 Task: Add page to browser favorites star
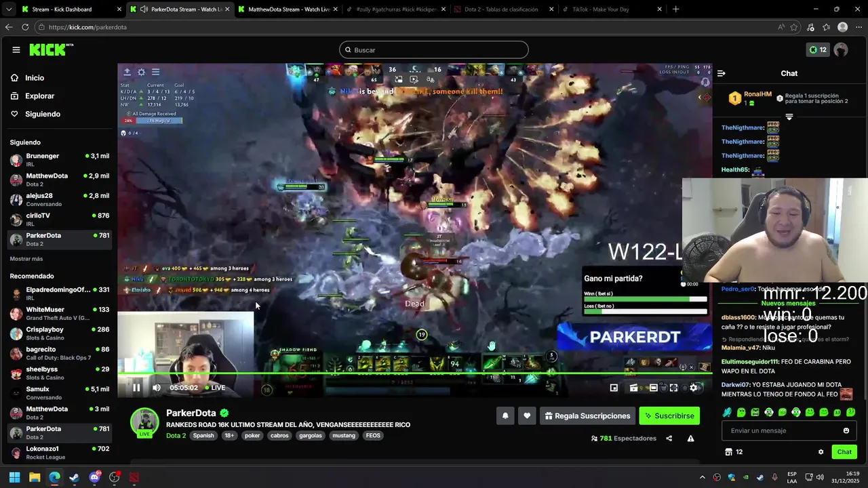tap(795, 27)
